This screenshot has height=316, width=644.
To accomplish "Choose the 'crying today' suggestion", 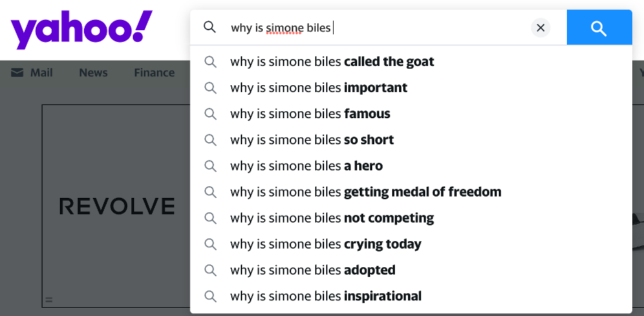I will [325, 245].
